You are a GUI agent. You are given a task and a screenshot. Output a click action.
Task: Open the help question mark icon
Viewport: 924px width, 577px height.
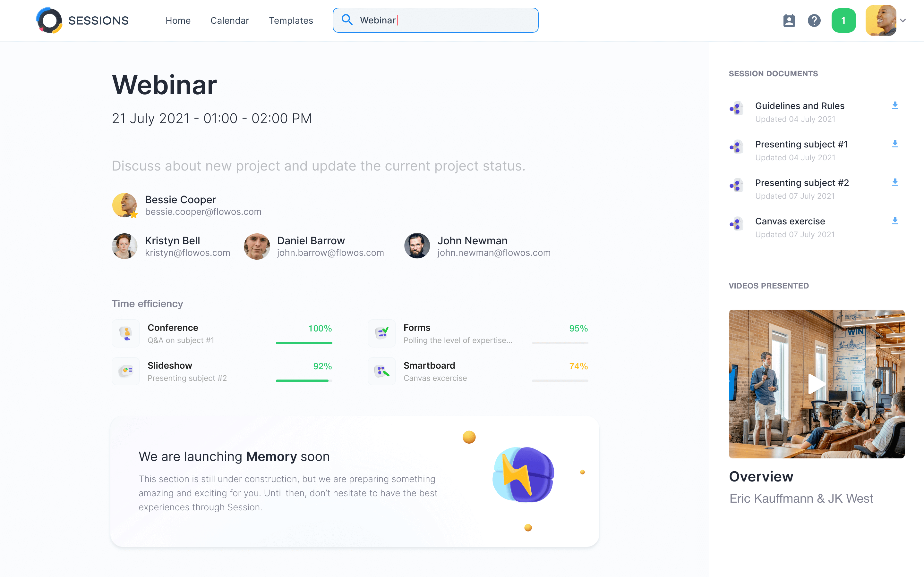click(x=814, y=20)
